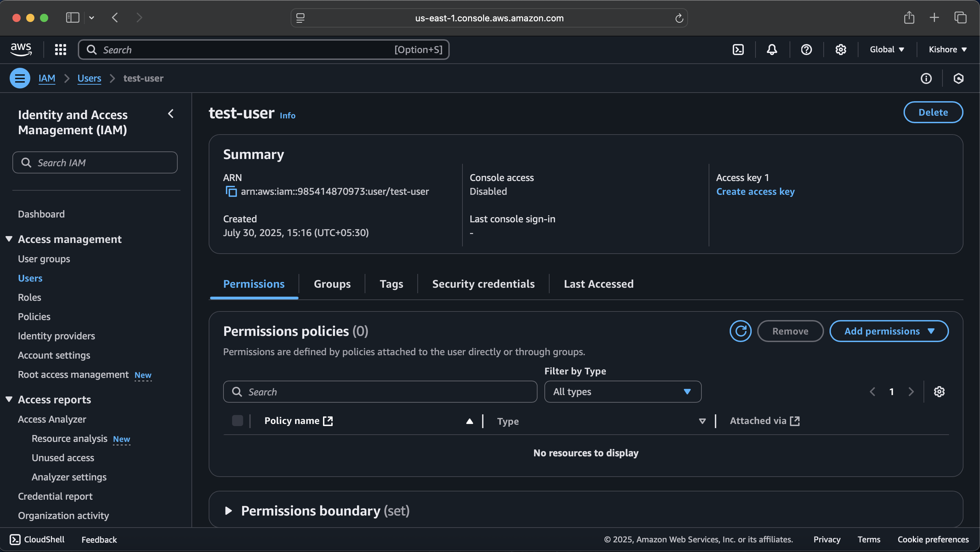Open the Add permissions dropdown
The height and width of the screenshot is (552, 980).
point(889,331)
